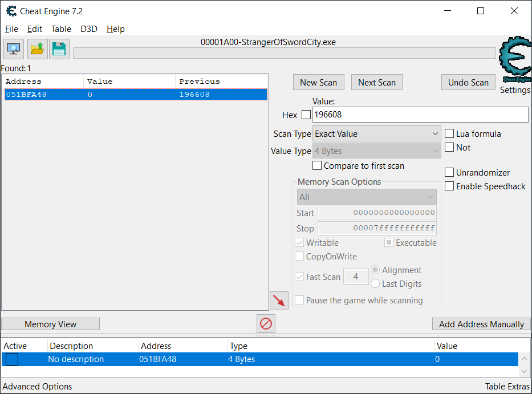Viewport: 532px width, 394px height.
Task: Click Add Address Manually button
Action: point(481,324)
